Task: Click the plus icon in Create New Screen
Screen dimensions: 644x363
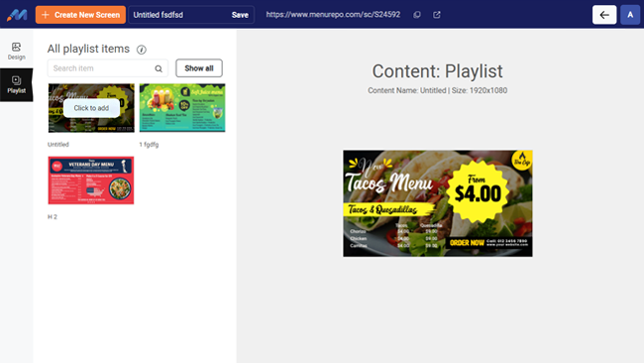Action: coord(46,15)
